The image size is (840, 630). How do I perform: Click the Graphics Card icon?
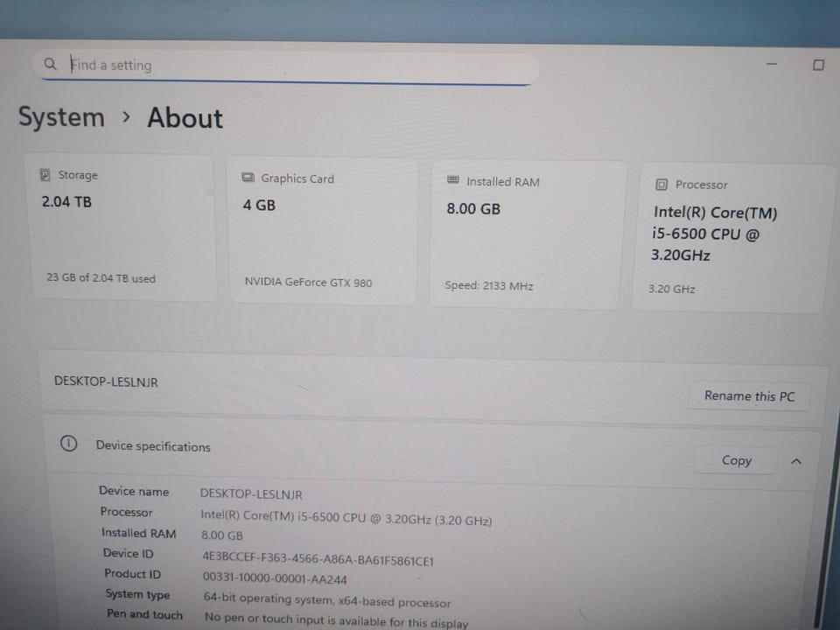click(x=248, y=178)
